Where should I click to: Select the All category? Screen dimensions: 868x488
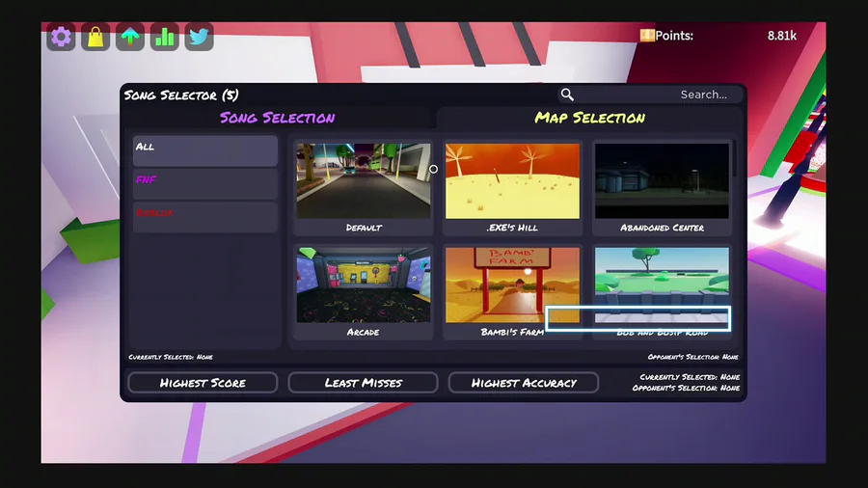205,151
